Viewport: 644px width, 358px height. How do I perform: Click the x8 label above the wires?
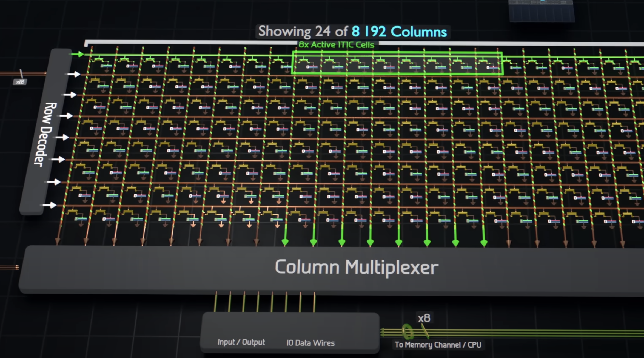point(424,318)
